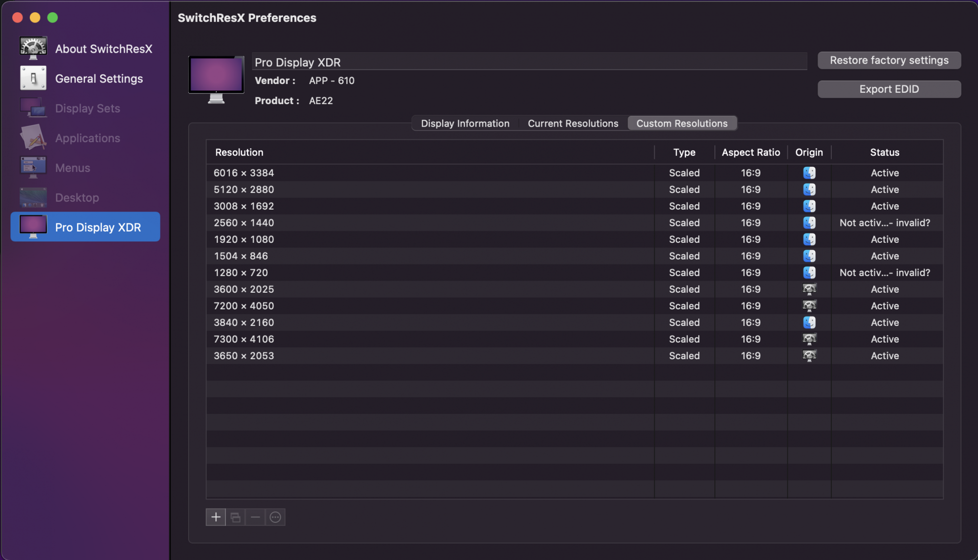Screen dimensions: 978x560
Task: Select the Custom Resolutions tab
Action: [x=682, y=124]
